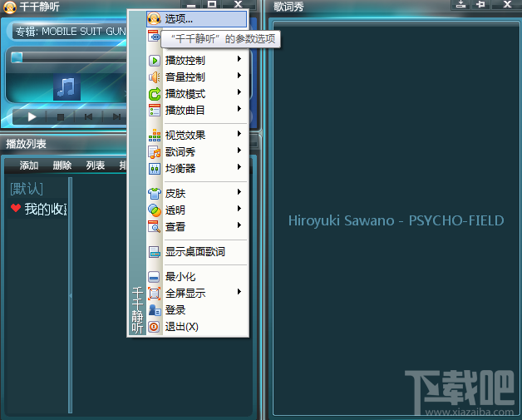Click the green play icon beside 播放控制
The width and height of the screenshot is (522, 420).
pos(154,61)
